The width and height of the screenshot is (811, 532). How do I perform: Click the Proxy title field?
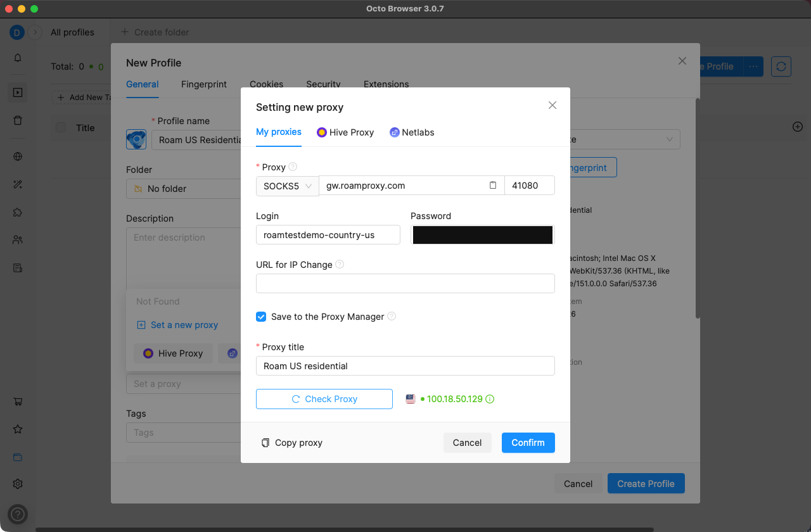pyautogui.click(x=405, y=365)
